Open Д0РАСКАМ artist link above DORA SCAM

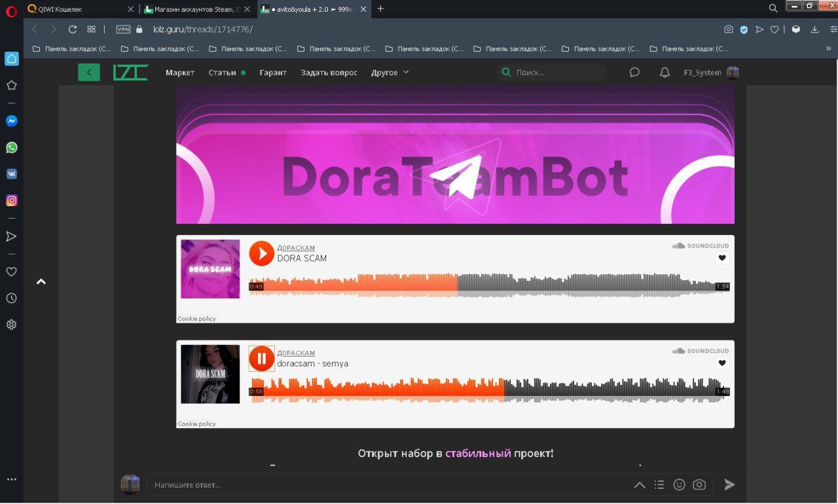coord(296,247)
